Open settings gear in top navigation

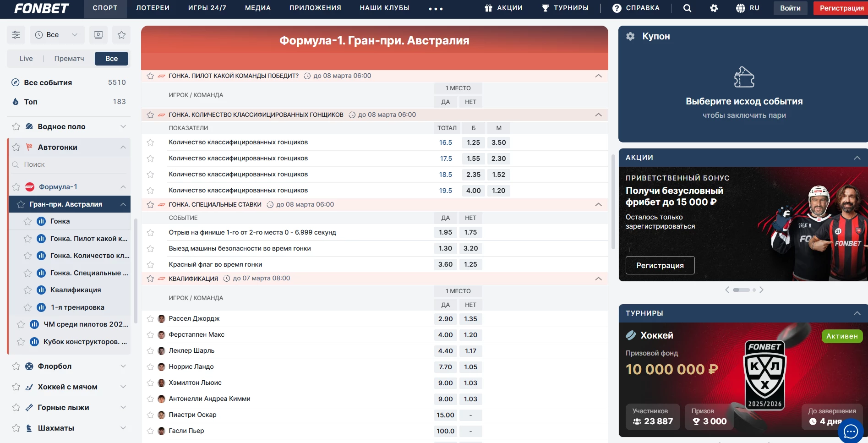pyautogui.click(x=714, y=8)
